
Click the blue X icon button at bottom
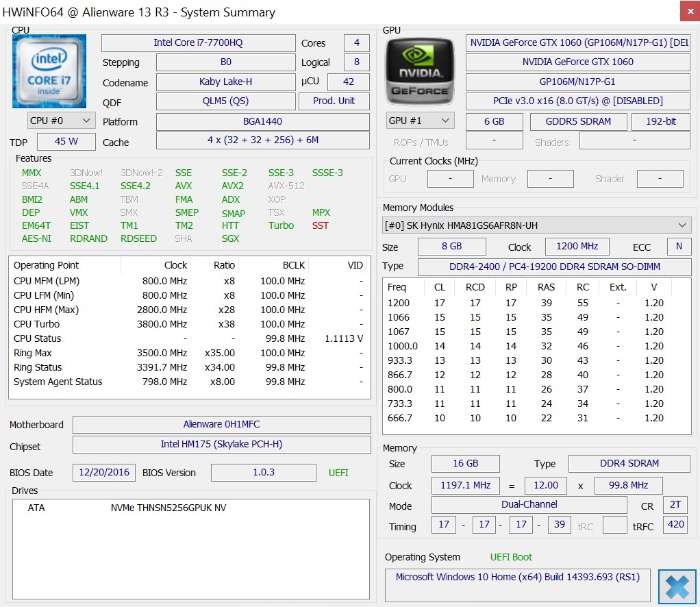click(677, 587)
